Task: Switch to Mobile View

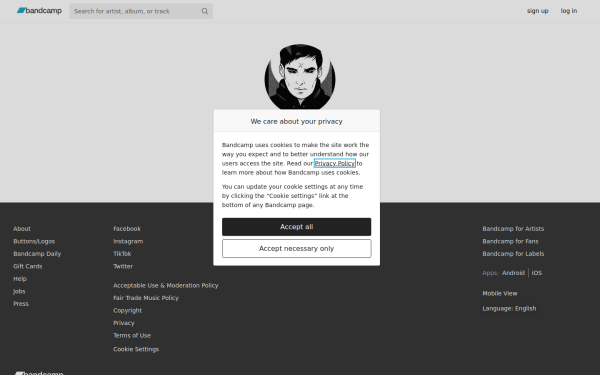Action: coord(499,293)
